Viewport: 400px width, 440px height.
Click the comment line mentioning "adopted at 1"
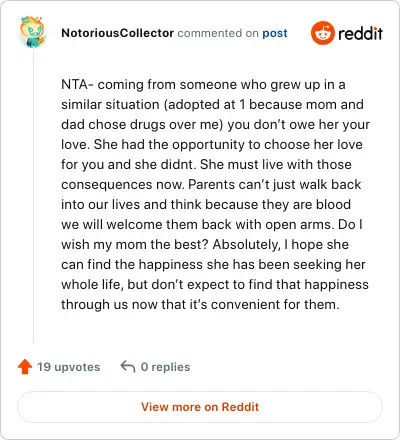click(x=212, y=104)
